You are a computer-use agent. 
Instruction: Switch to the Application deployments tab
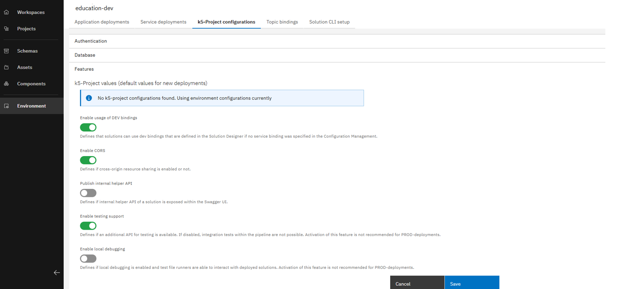[x=102, y=22]
